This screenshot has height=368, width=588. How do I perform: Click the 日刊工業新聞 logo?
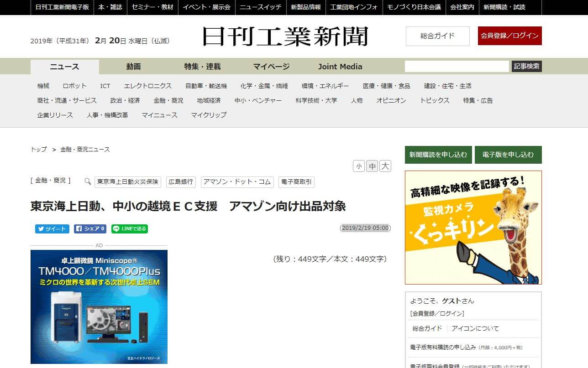[285, 36]
